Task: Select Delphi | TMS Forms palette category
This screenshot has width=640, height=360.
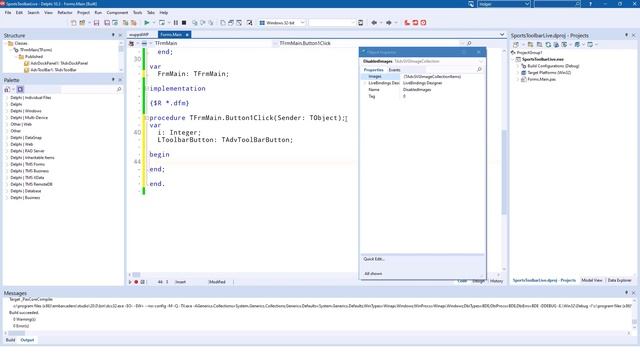Action: [x=27, y=164]
